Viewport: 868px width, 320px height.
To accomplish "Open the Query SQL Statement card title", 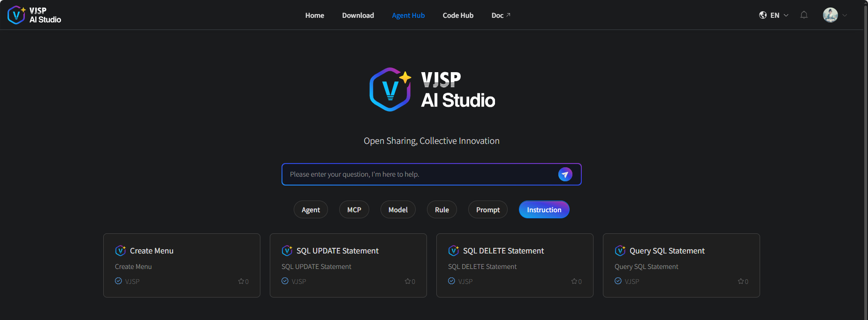I will point(667,251).
